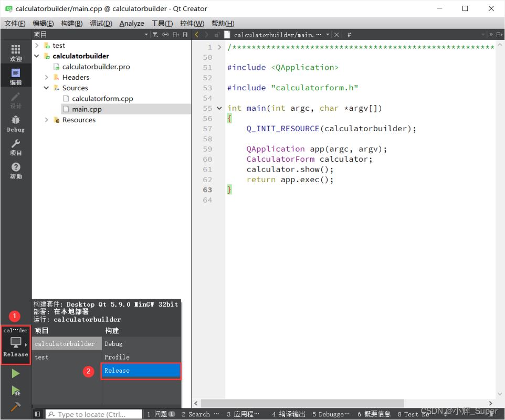505x420 pixels.
Task: Select Release build configuration
Action: pyautogui.click(x=141, y=371)
